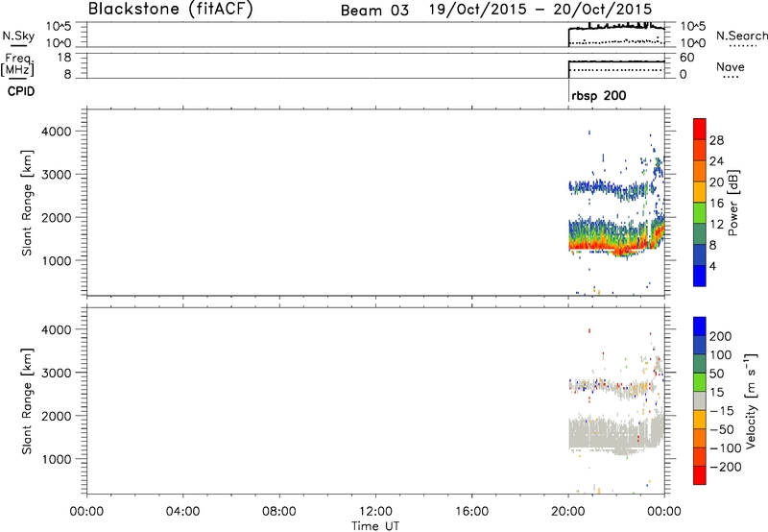
Task: Click the "12:00" time tick label
Action: pos(375,512)
